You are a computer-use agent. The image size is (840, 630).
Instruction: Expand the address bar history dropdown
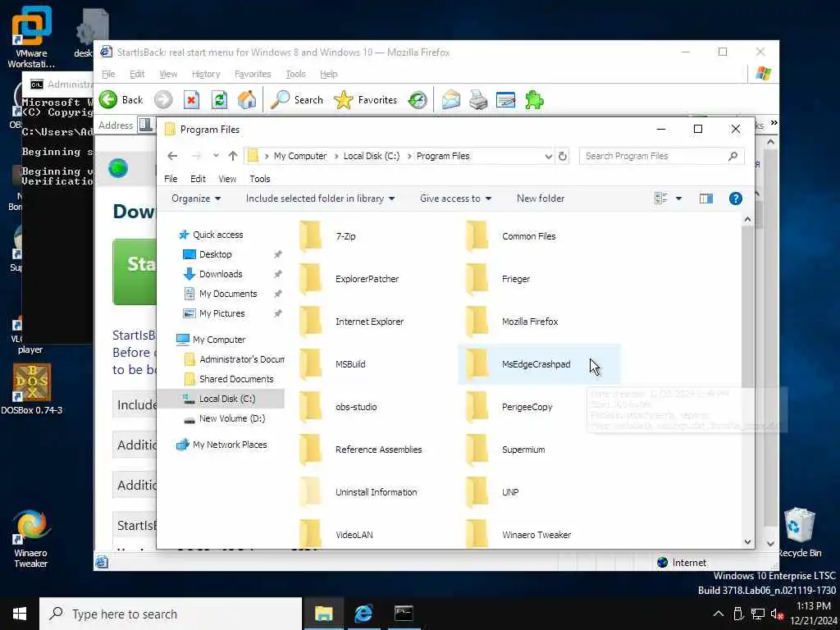[x=548, y=157]
